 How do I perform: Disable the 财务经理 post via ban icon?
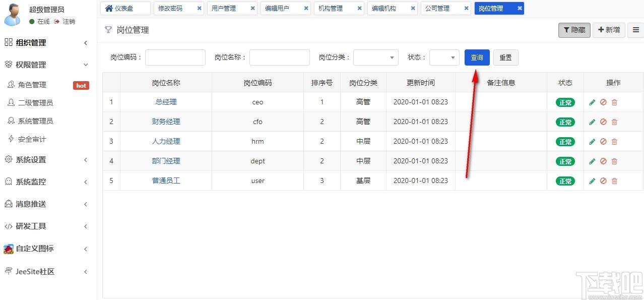point(603,122)
